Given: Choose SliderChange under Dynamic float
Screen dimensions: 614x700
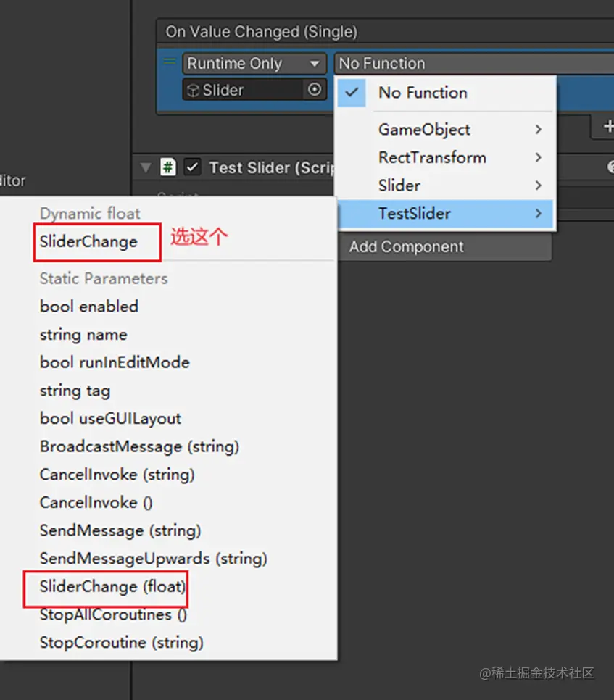Looking at the screenshot, I should coord(88,241).
